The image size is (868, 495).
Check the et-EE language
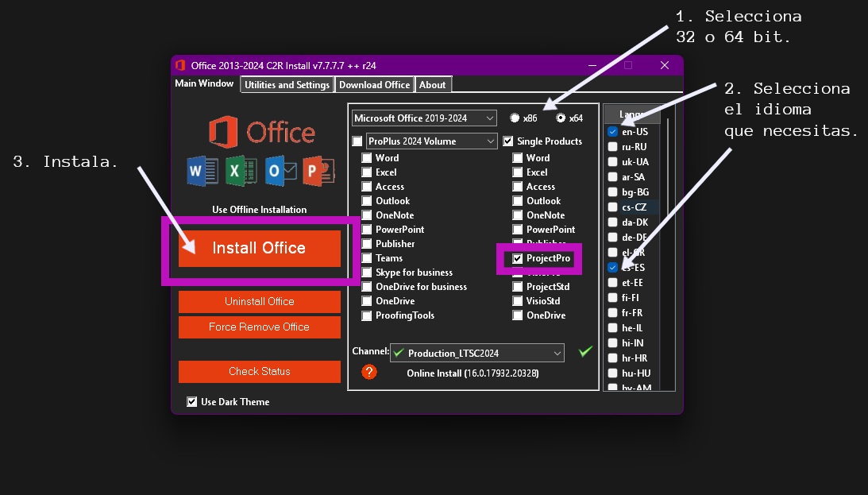612,282
